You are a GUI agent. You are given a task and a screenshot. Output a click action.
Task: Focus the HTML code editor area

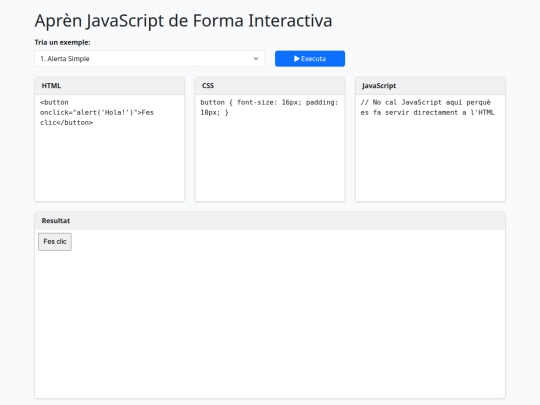[110, 148]
